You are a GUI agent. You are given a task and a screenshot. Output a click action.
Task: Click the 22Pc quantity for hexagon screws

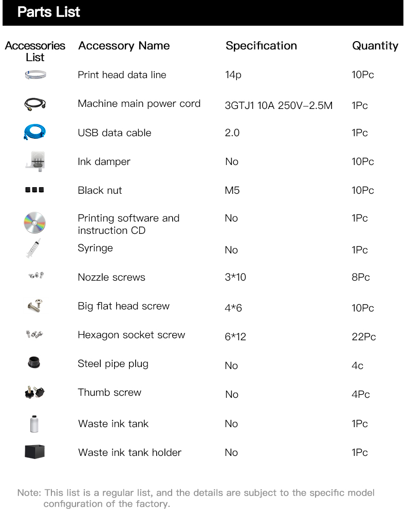tap(363, 337)
